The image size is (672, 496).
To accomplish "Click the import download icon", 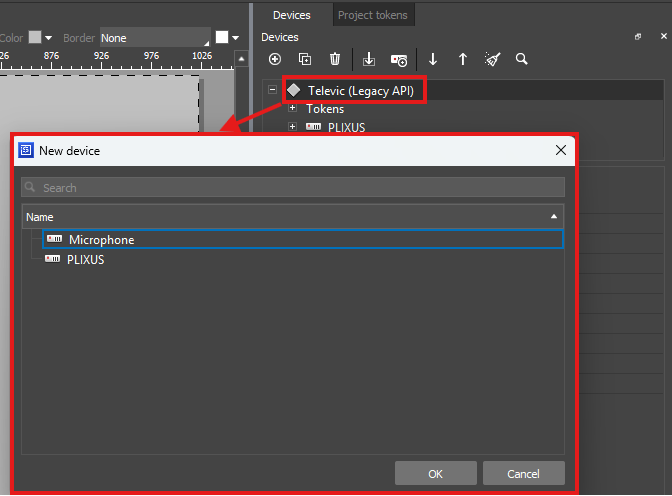I will pyautogui.click(x=368, y=60).
